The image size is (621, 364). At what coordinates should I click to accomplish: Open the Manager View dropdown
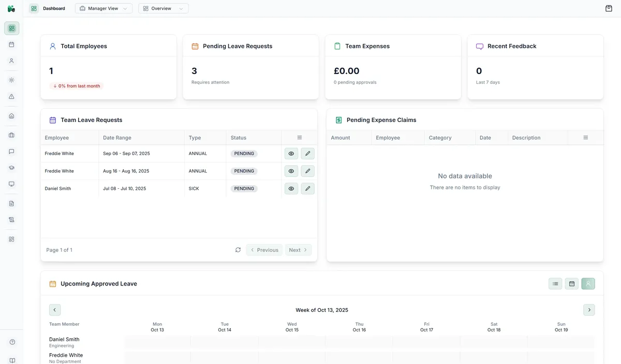tap(103, 8)
